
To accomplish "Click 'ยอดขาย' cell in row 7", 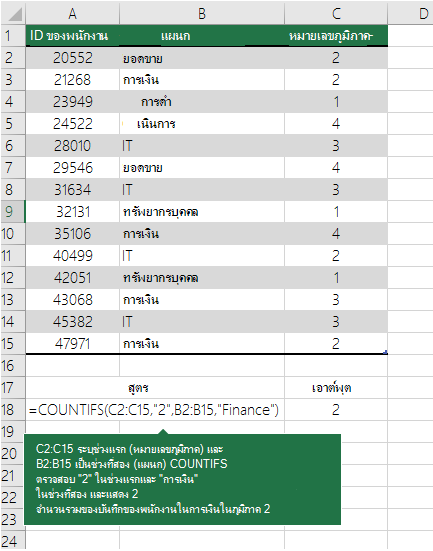I will pos(202,168).
